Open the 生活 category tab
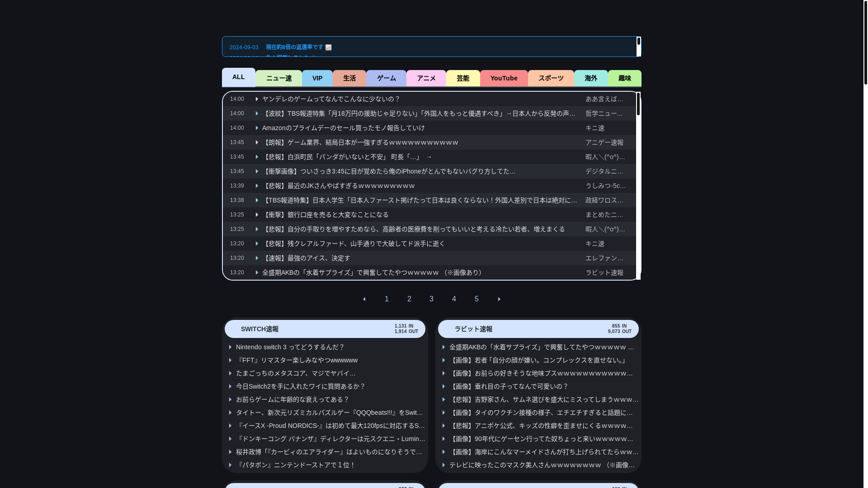The width and height of the screenshot is (868, 488). [349, 78]
